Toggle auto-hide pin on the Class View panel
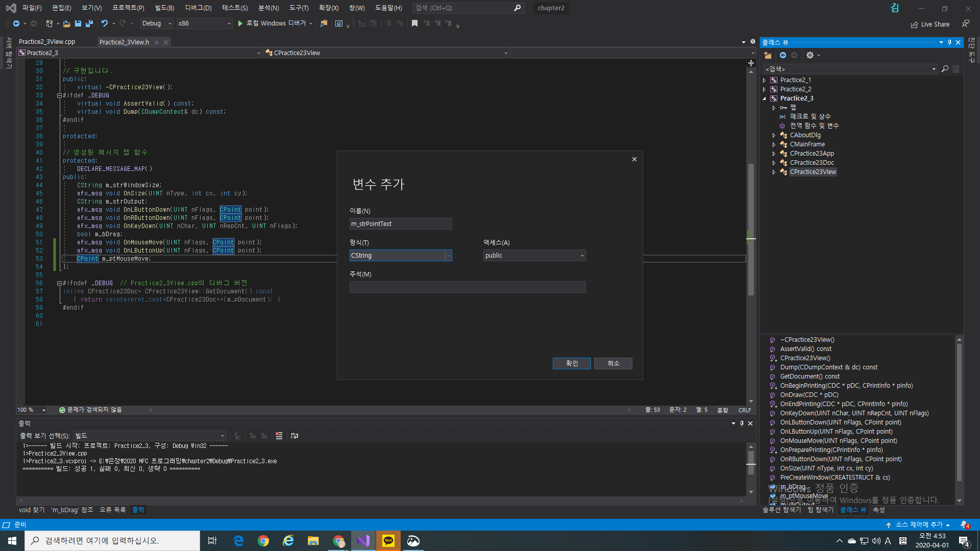The width and height of the screenshot is (980, 551). (x=949, y=42)
